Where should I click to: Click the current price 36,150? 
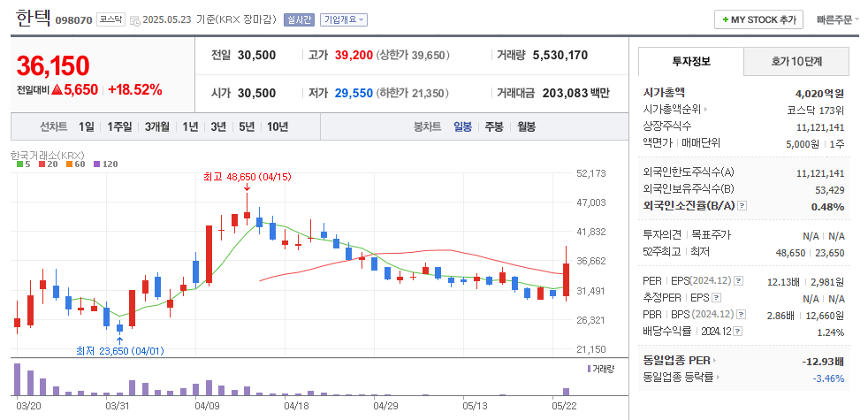tap(52, 66)
